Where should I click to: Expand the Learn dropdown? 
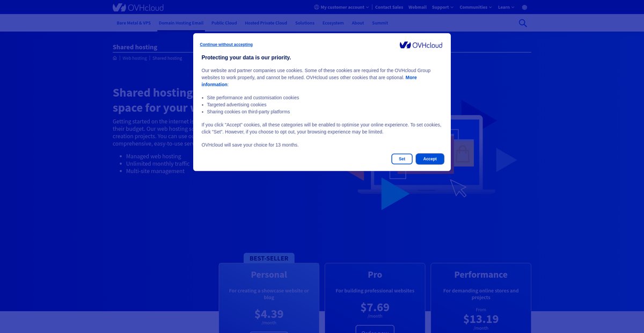pyautogui.click(x=506, y=8)
